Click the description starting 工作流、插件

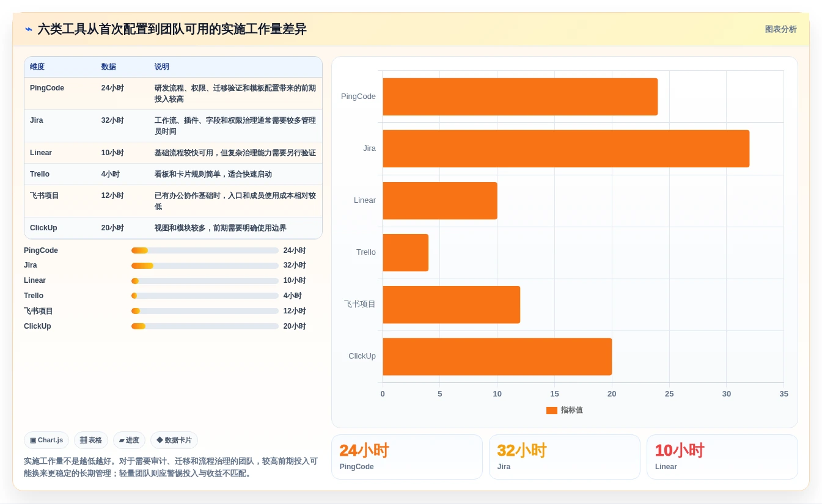(x=235, y=126)
